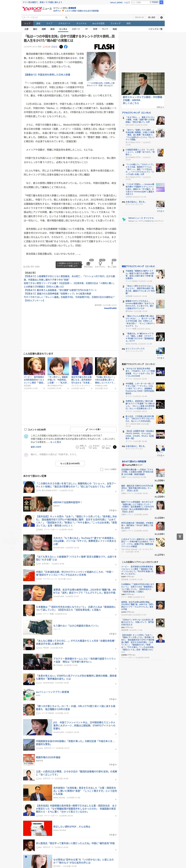Screen dimensions: 186x868
Task: Click the Yahoo! JAPAN News logo
Action: (x=37, y=9)
